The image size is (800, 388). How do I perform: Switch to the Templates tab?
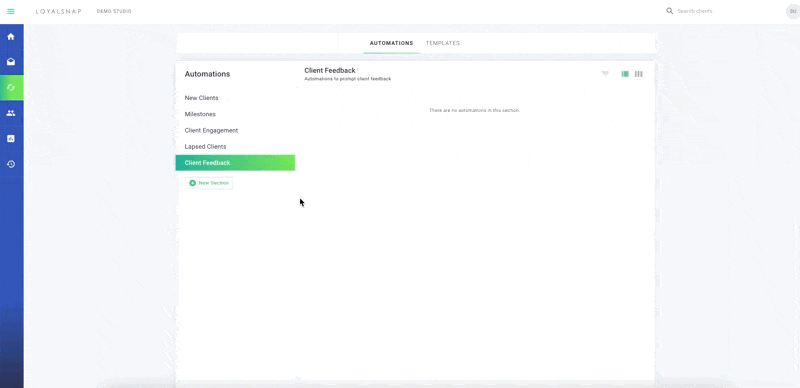pyautogui.click(x=443, y=43)
